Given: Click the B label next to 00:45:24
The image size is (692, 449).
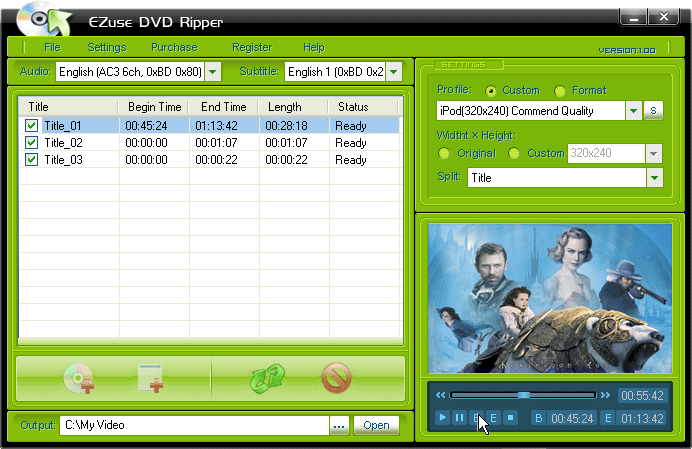Looking at the screenshot, I should coord(538,418).
